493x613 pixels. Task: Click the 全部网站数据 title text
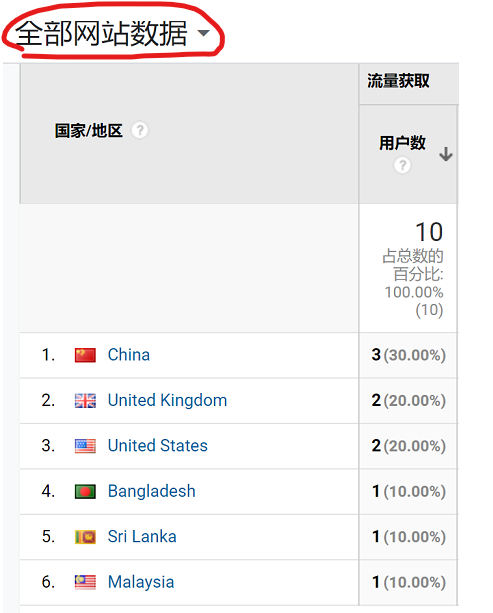point(101,33)
